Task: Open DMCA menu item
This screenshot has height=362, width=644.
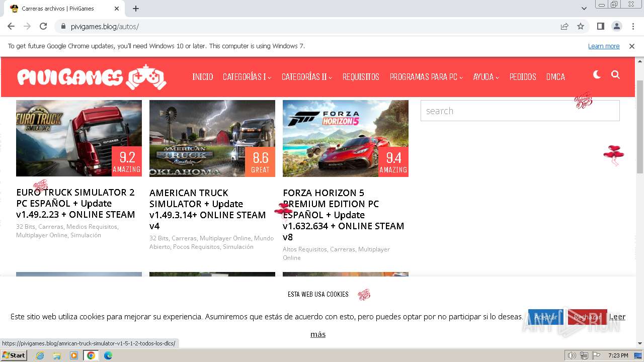Action: pos(555,77)
